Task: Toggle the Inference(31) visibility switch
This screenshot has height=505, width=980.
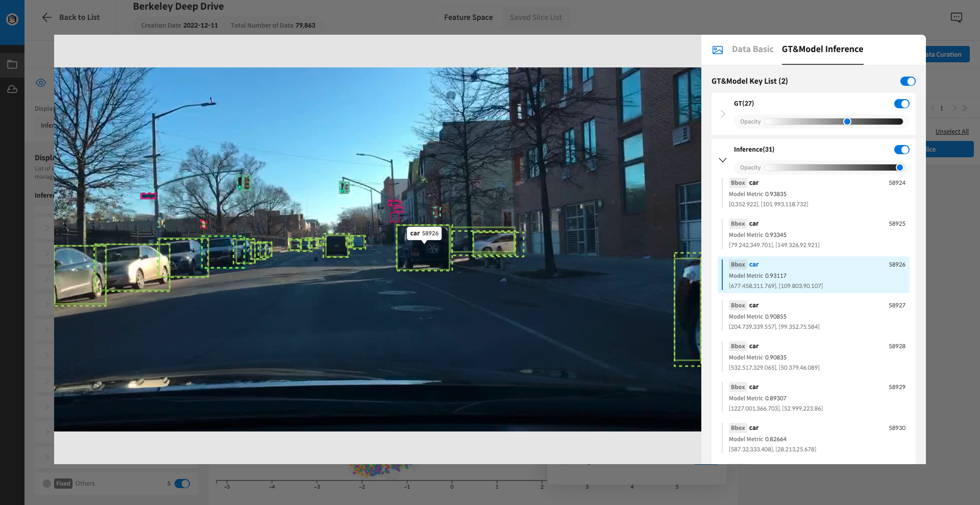Action: tap(901, 150)
